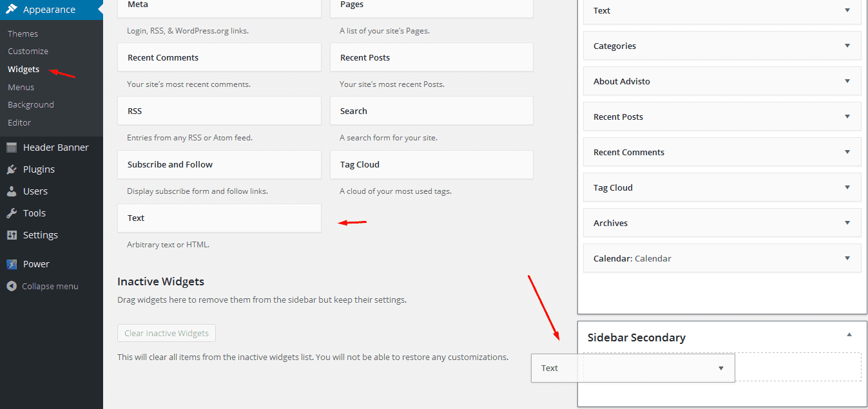The height and width of the screenshot is (409, 868).
Task: Expand the Archives widget dropdown arrow
Action: coord(847,223)
